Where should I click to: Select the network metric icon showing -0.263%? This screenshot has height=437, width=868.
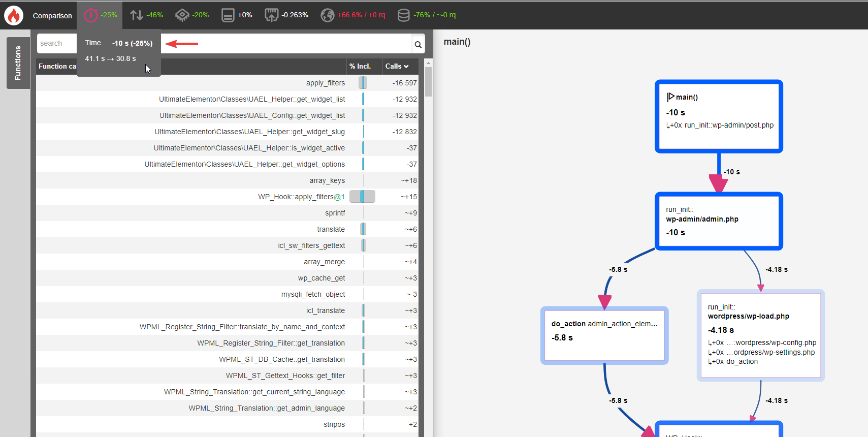[272, 15]
